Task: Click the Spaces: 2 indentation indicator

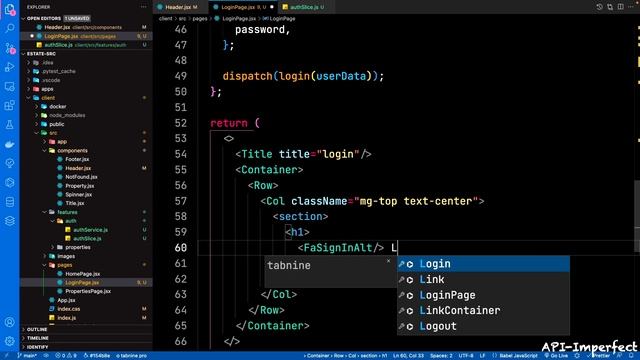Action: (441, 356)
